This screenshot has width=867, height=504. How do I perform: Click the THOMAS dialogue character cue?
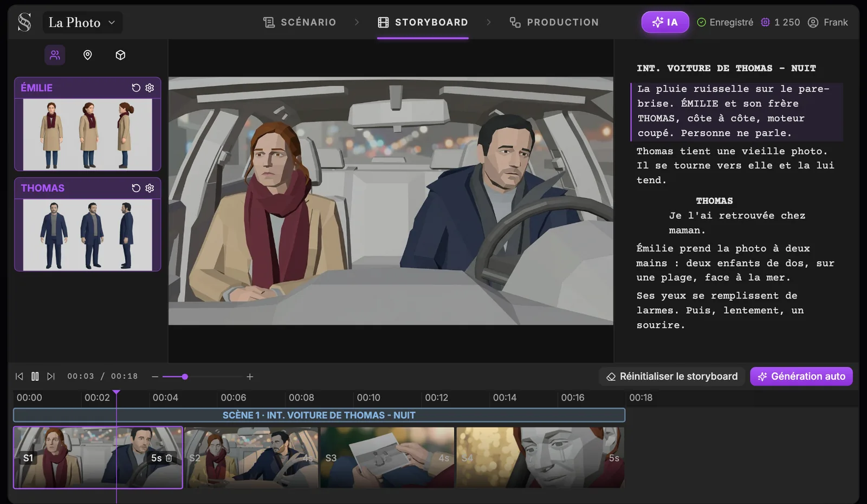[714, 201]
